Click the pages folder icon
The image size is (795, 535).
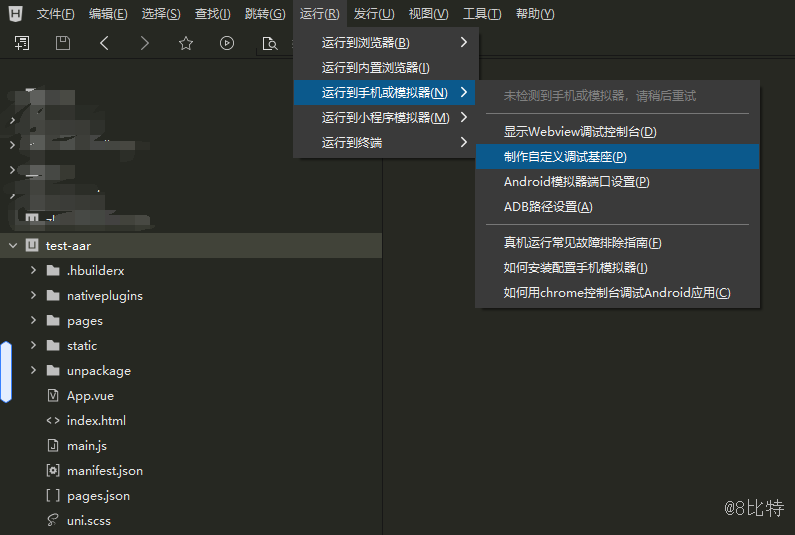[x=53, y=320]
